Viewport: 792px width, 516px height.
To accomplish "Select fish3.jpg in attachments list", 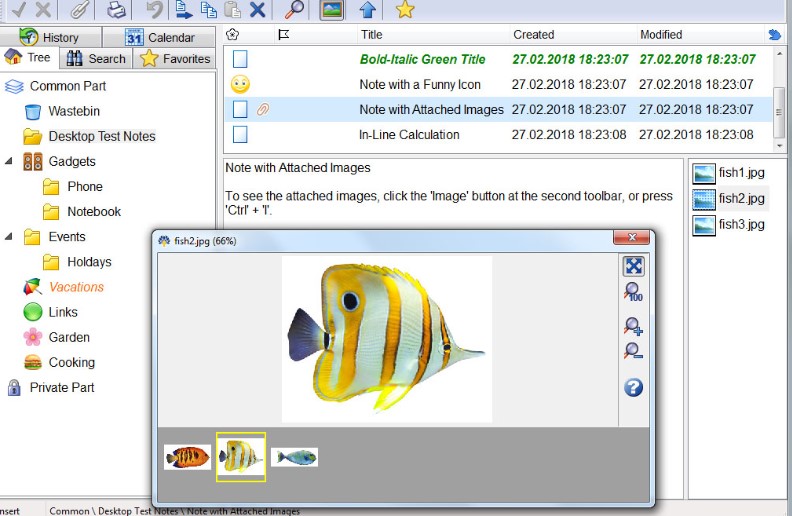I will click(741, 224).
